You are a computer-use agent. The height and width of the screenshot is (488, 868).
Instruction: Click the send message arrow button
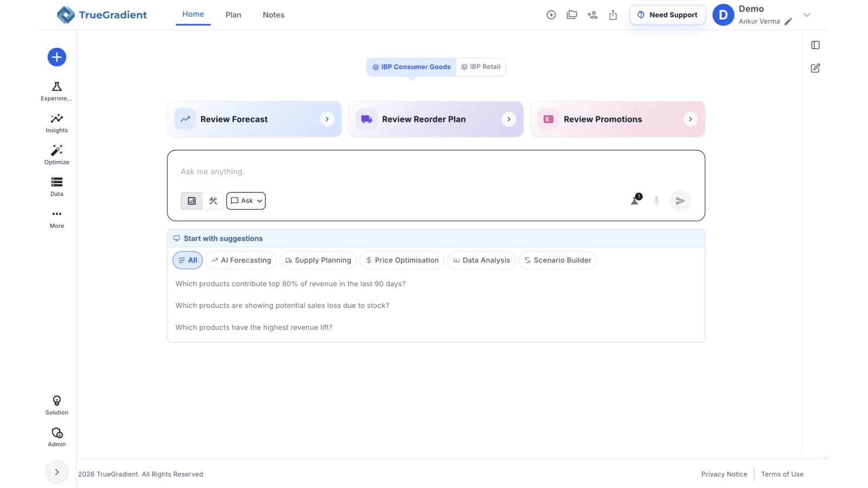coord(680,201)
